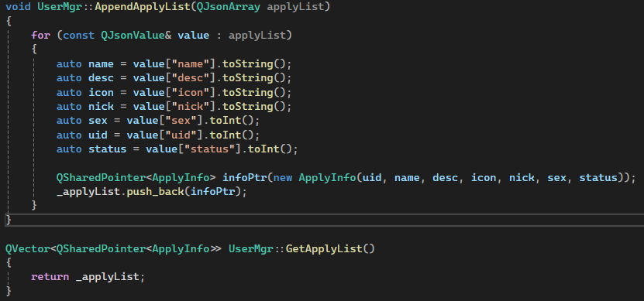This screenshot has height=301, width=644.
Task: Click the "icon" string literal
Action: tap(190, 92)
